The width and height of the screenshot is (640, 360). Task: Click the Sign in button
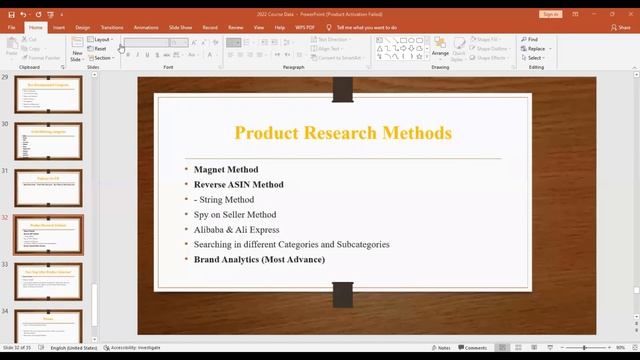(551, 14)
